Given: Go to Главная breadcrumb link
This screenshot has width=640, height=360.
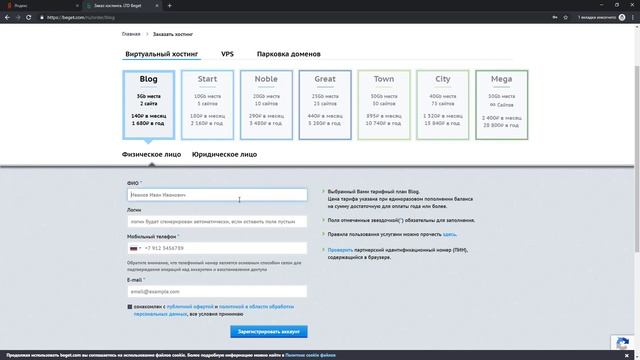Looking at the screenshot, I should 131,34.
